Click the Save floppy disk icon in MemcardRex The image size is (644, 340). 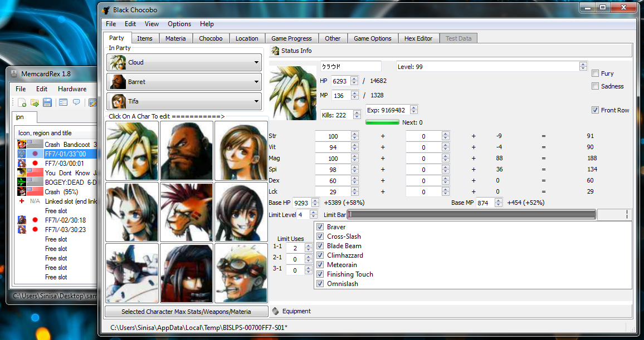pyautogui.click(x=47, y=102)
